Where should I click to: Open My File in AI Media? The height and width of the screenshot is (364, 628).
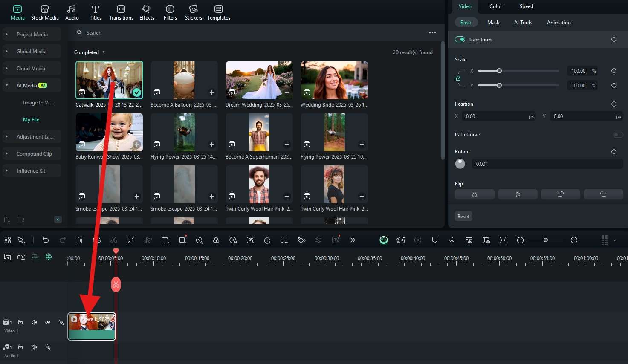pyautogui.click(x=31, y=120)
